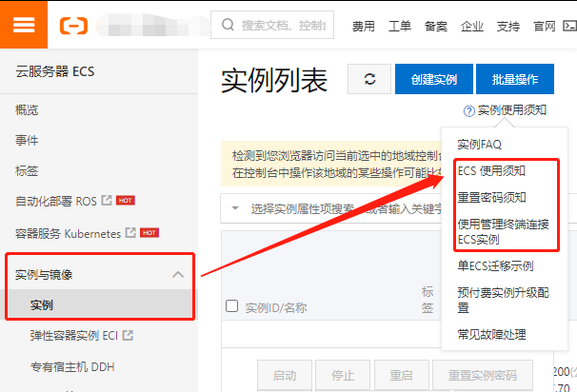Open the 官网 top menu
This screenshot has width=577, height=392.
pos(545,26)
